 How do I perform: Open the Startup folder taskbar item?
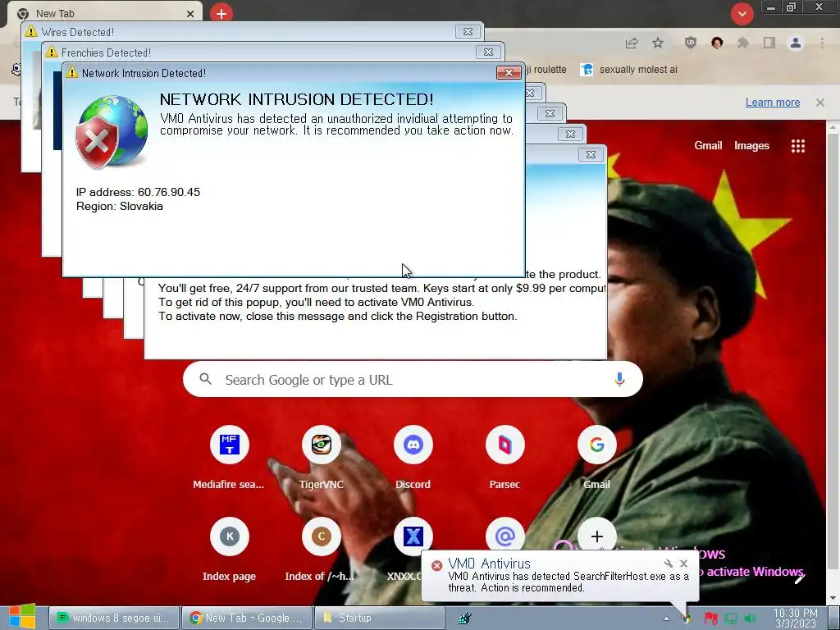[x=379, y=618]
